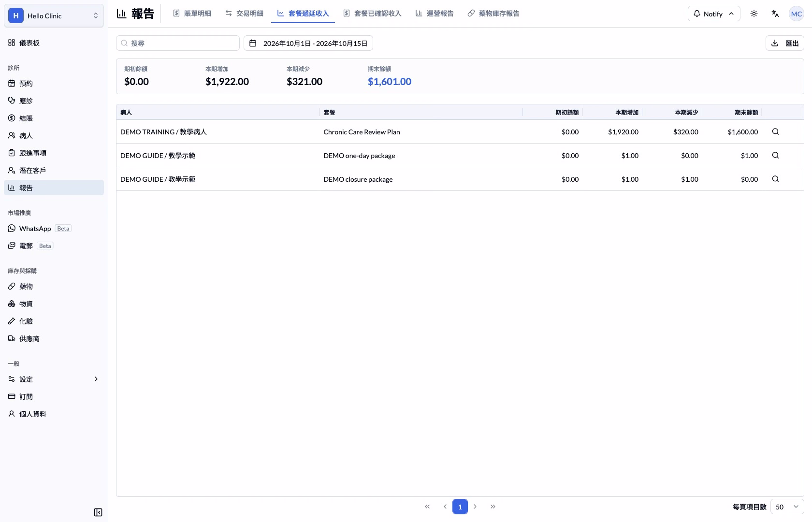Viewport: 812px width, 522px height.
Task: Open the Hello Clinic switcher dropdown
Action: tap(54, 16)
